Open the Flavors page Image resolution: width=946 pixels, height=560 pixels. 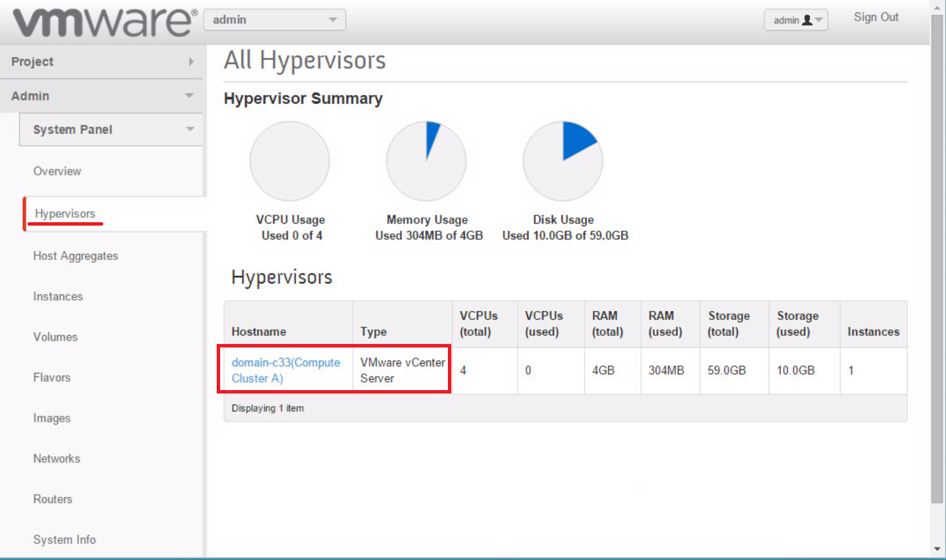click(52, 378)
